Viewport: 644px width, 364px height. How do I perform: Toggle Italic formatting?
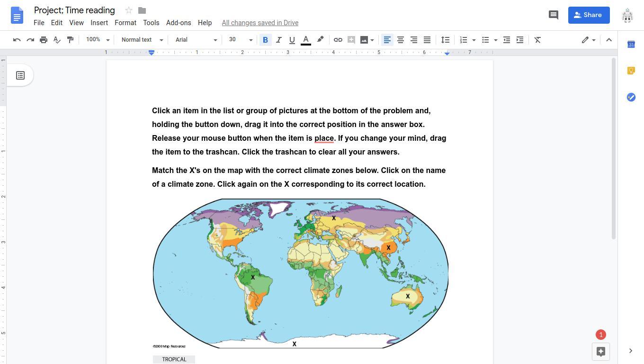278,40
